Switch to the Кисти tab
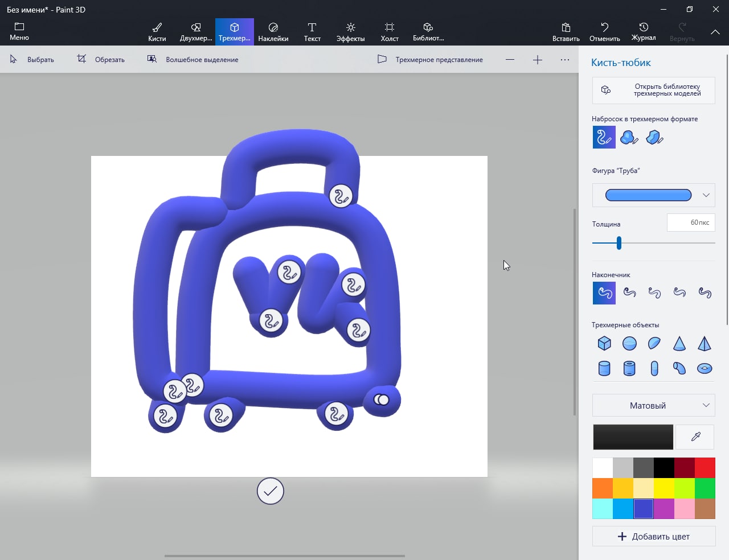729x560 pixels. 157,32
